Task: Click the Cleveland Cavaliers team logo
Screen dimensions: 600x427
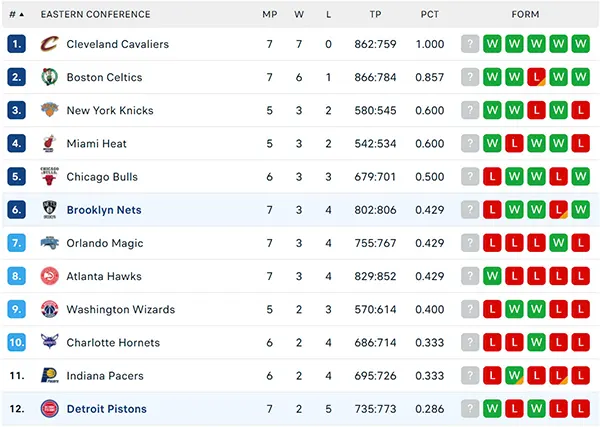Action: (x=49, y=44)
